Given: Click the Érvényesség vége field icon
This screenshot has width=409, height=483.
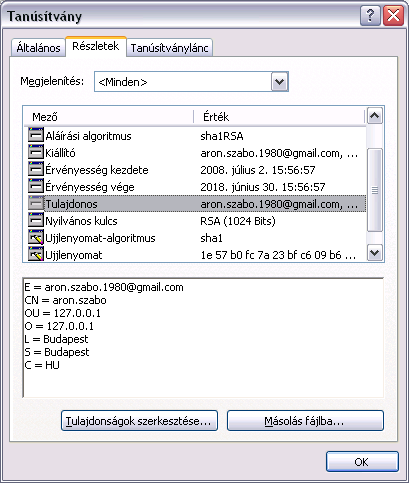Looking at the screenshot, I should tap(36, 187).
